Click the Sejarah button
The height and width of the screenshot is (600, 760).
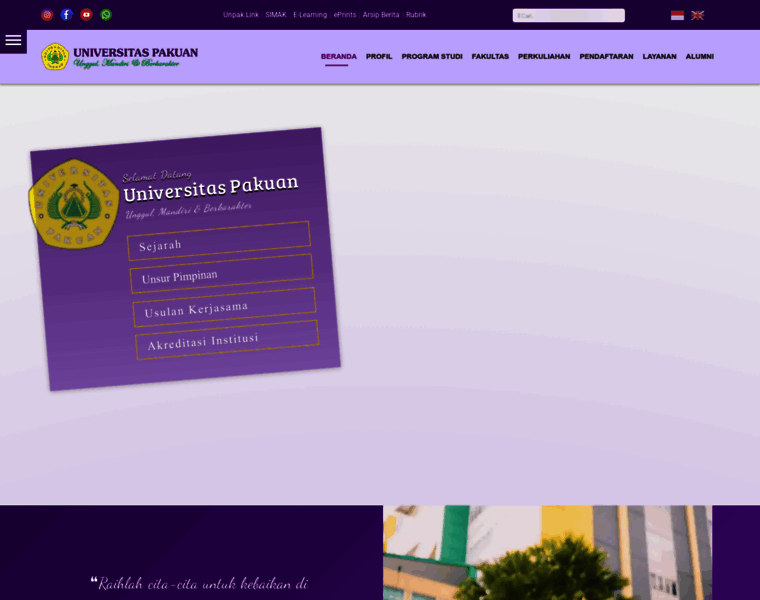pyautogui.click(x=219, y=241)
